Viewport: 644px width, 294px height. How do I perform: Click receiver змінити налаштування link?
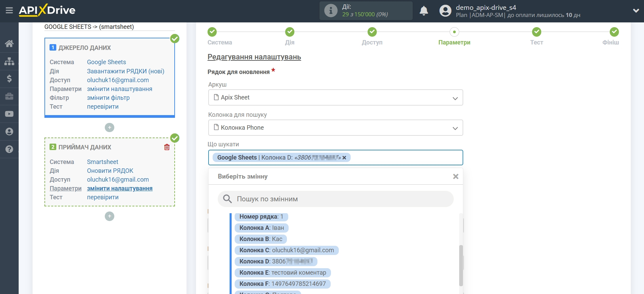pyautogui.click(x=120, y=188)
